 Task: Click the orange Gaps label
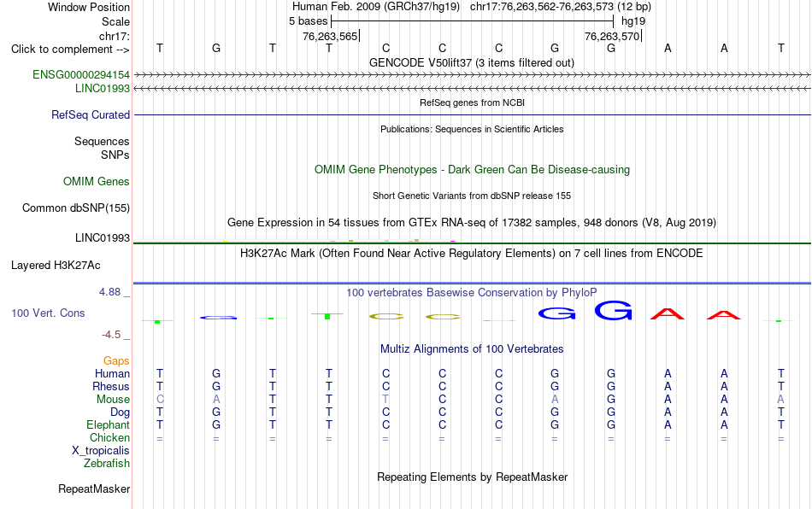click(x=116, y=360)
